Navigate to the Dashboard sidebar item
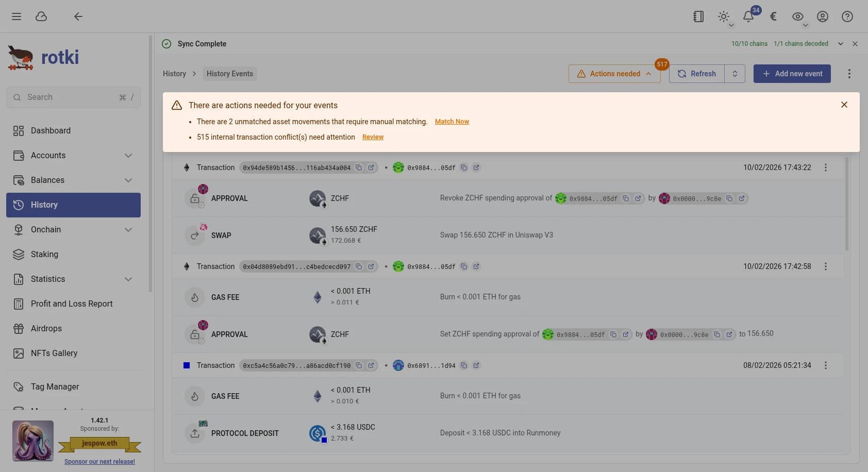Image resolution: width=868 pixels, height=472 pixels. 51,130
